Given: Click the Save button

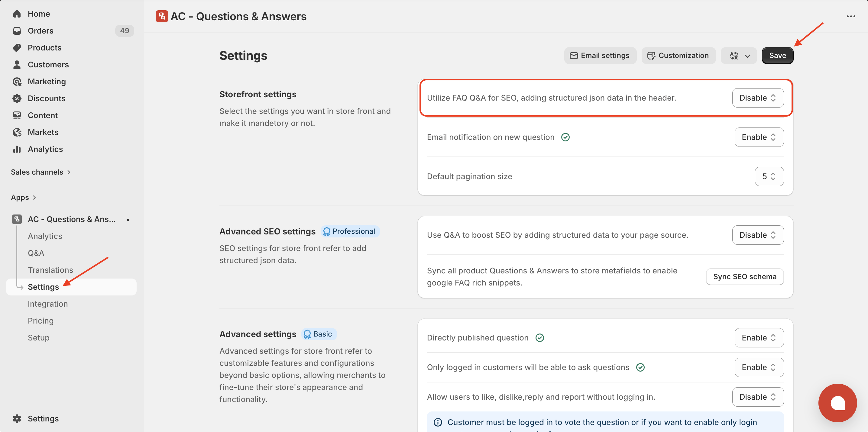Looking at the screenshot, I should tap(777, 56).
